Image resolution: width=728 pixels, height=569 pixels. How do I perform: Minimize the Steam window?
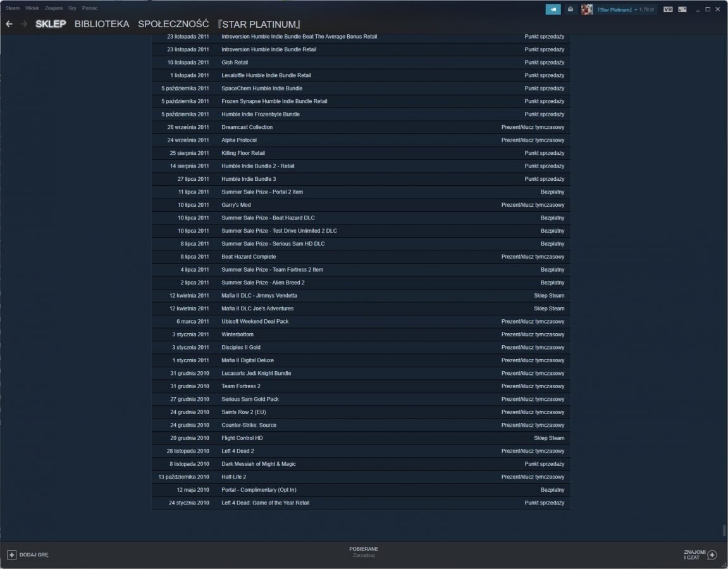(x=698, y=9)
